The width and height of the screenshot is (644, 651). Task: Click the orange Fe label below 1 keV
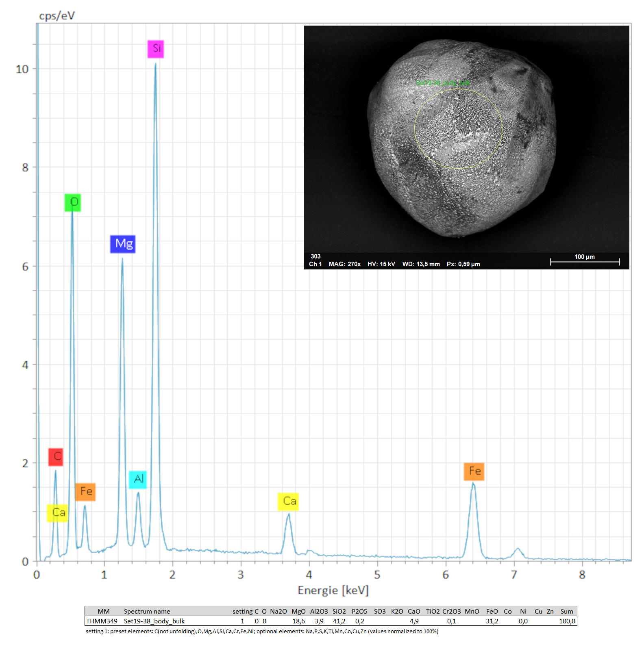pyautogui.click(x=85, y=492)
